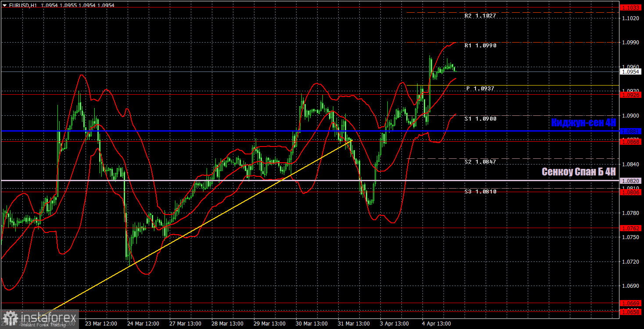
Task: Click the current price tag 1.0954
Action: pos(631,72)
